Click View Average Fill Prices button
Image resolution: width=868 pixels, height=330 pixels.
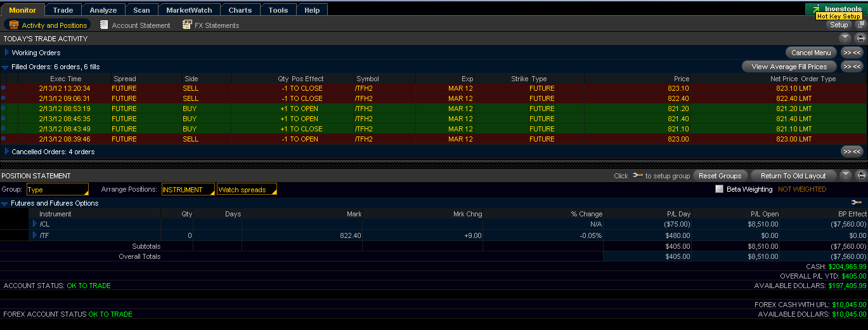click(789, 67)
